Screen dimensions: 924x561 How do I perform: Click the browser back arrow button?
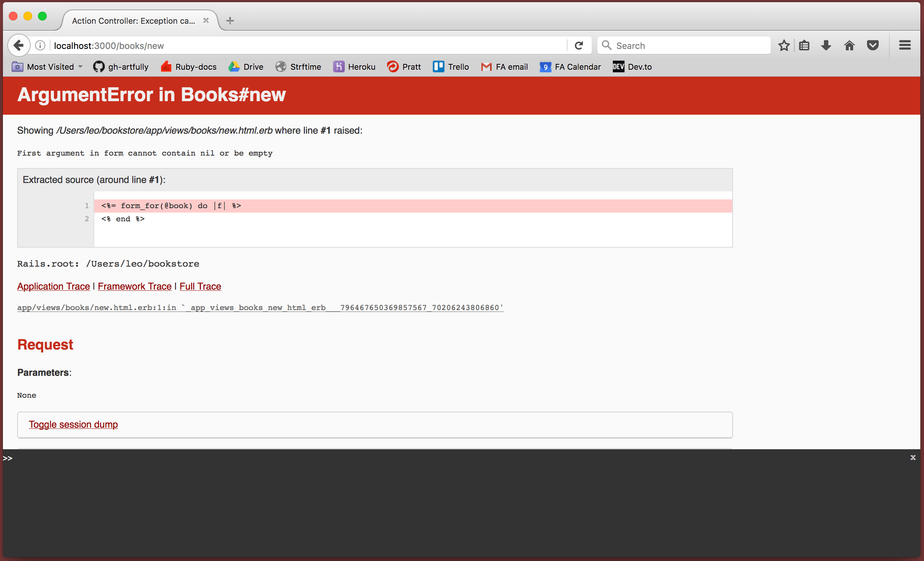[18, 45]
